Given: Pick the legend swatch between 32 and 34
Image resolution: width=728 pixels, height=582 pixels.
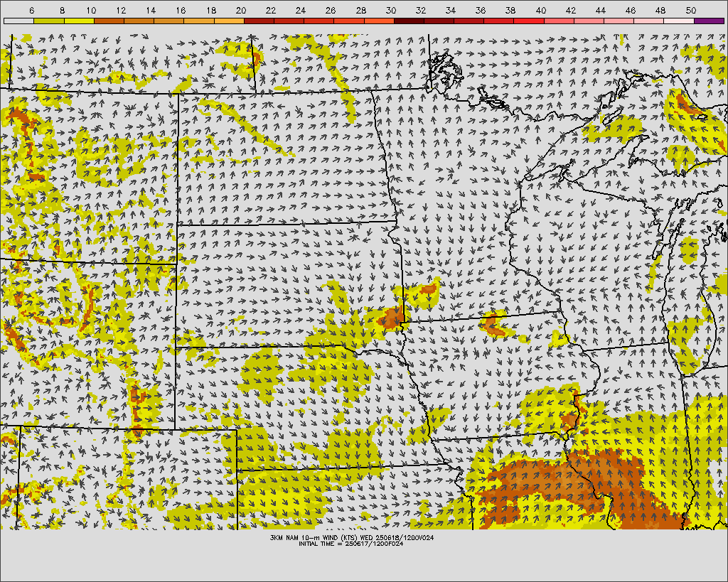Looking at the screenshot, I should pyautogui.click(x=439, y=21).
